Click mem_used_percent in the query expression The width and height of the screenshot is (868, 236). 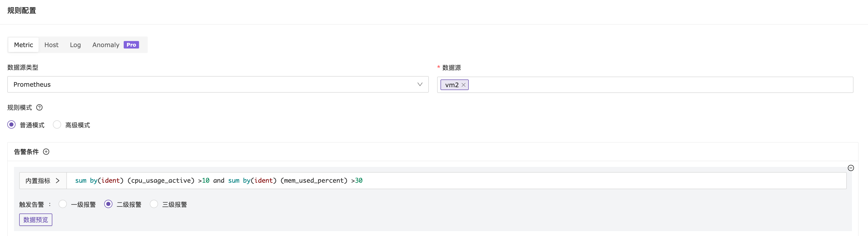pyautogui.click(x=314, y=180)
